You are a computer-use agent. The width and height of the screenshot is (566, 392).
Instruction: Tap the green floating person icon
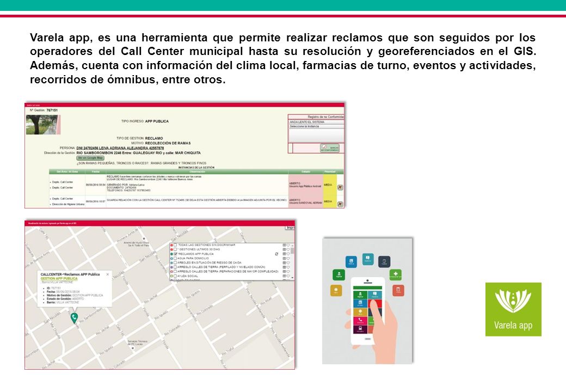pos(339,275)
